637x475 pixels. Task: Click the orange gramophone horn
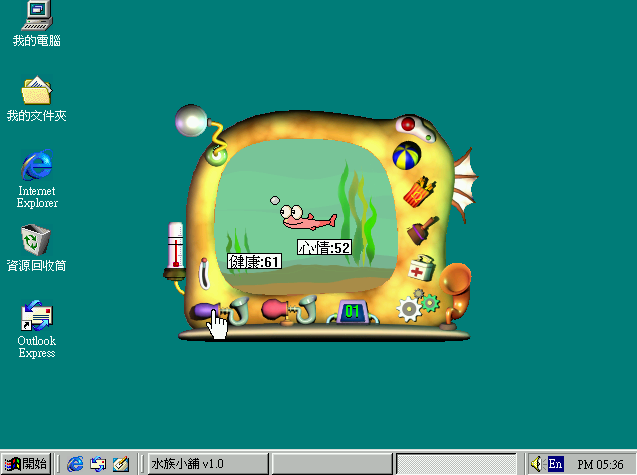tap(455, 295)
